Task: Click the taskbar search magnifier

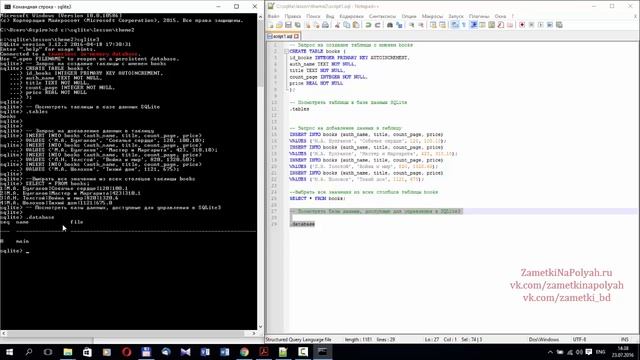Action: pyautogui.click(x=29, y=352)
